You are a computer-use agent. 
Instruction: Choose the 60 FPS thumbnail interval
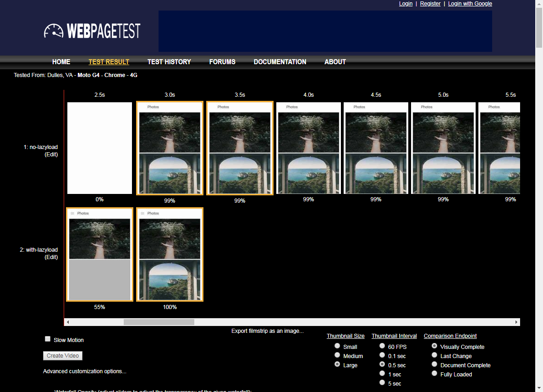pyautogui.click(x=383, y=346)
